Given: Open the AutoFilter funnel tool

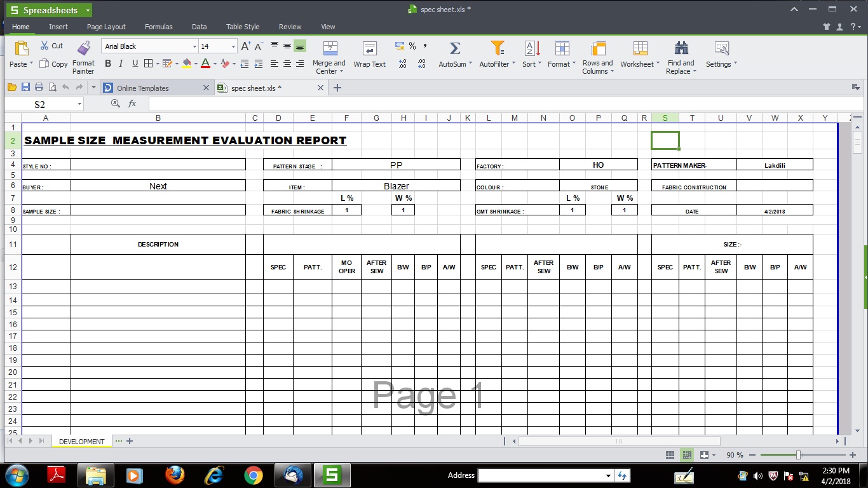Looking at the screenshot, I should click(497, 49).
